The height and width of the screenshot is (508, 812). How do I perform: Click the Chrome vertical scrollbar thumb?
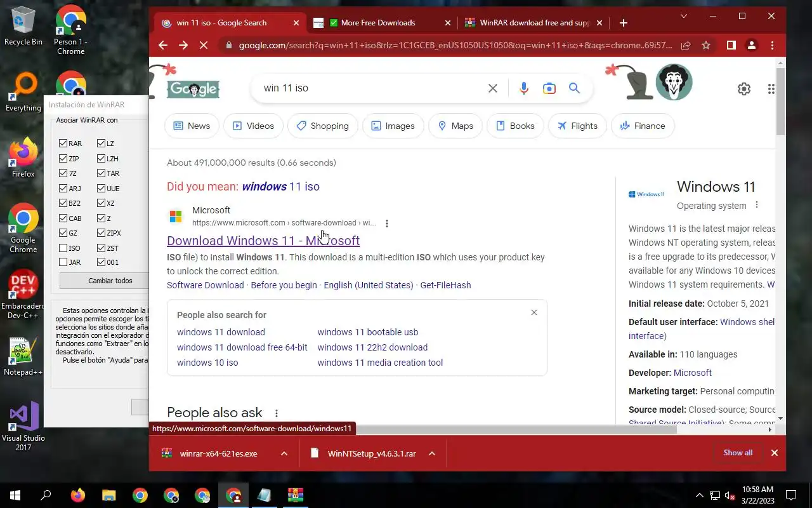coord(780,102)
